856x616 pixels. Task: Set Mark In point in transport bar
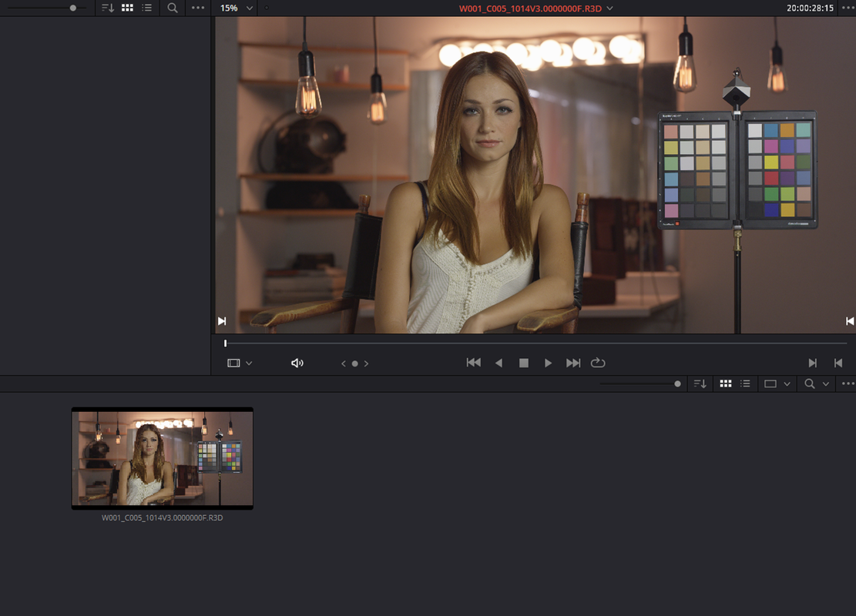[x=812, y=363]
